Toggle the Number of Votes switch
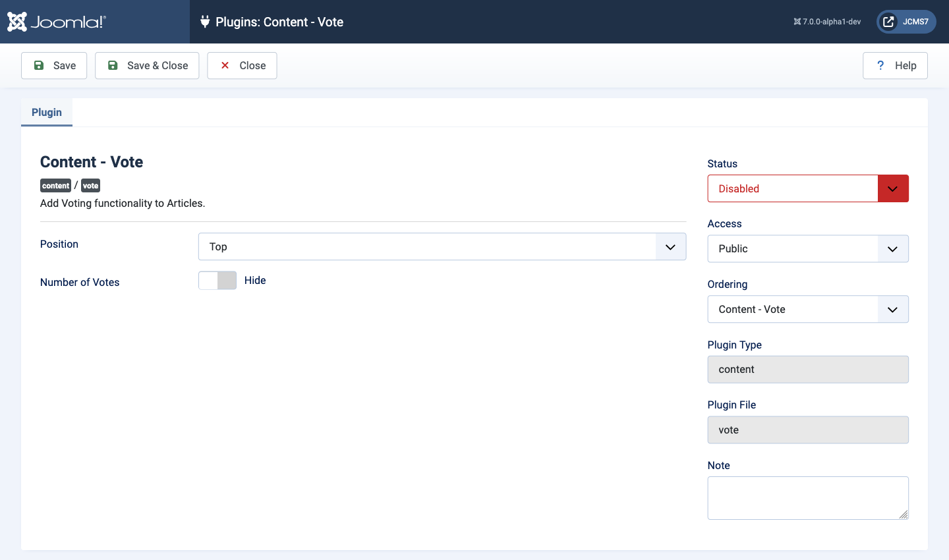The width and height of the screenshot is (949, 560). click(x=217, y=281)
